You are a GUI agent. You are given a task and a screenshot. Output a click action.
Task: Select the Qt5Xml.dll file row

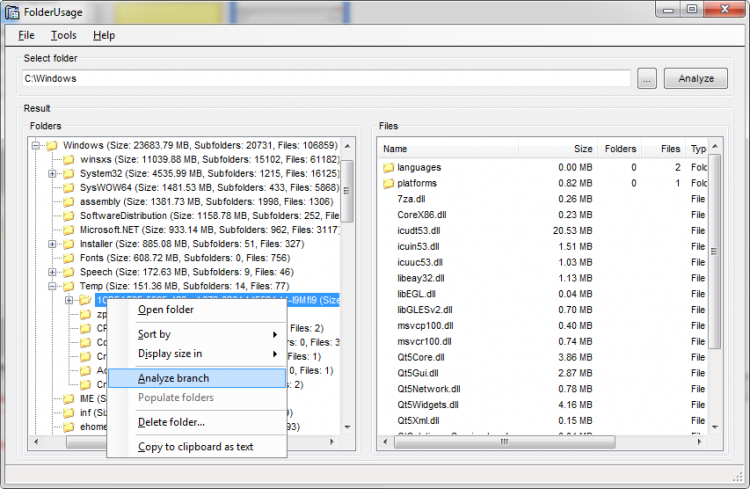tap(544, 421)
